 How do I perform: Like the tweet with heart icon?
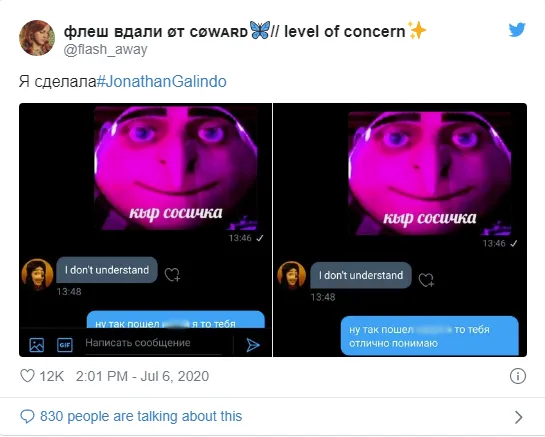tap(27, 376)
